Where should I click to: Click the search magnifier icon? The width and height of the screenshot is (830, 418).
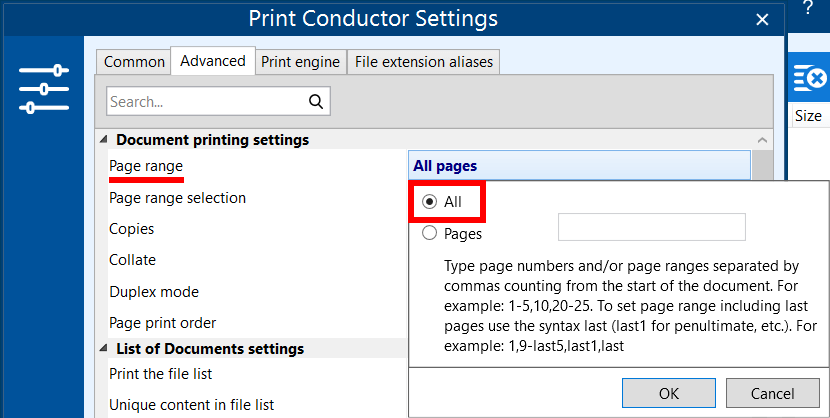316,101
